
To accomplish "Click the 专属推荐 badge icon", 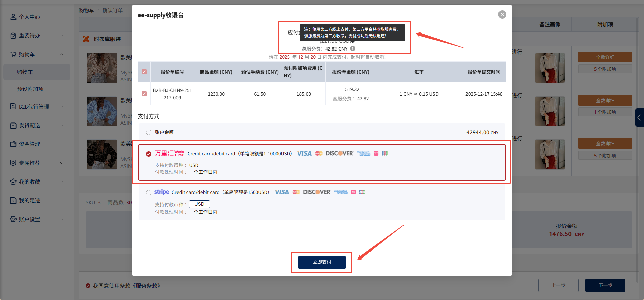I will [13, 163].
